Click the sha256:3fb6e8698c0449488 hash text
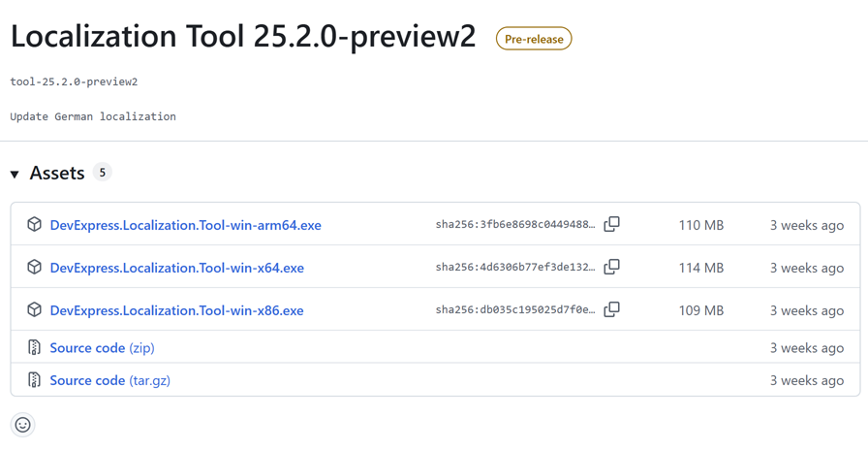The width and height of the screenshot is (868, 450). coord(515,224)
